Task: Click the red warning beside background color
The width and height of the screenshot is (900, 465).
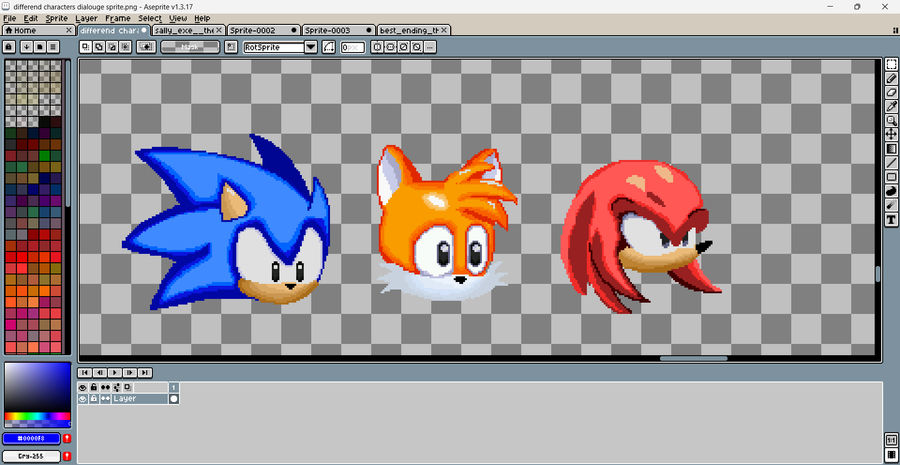Action: (x=67, y=456)
